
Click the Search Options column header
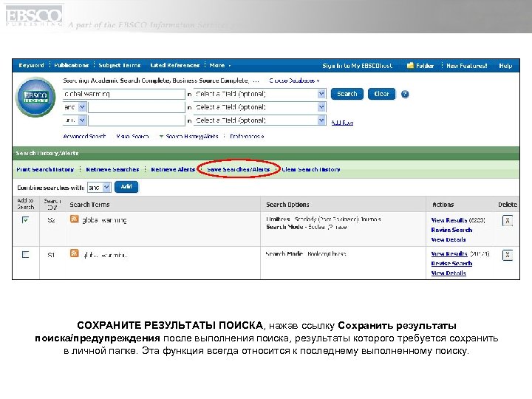287,205
